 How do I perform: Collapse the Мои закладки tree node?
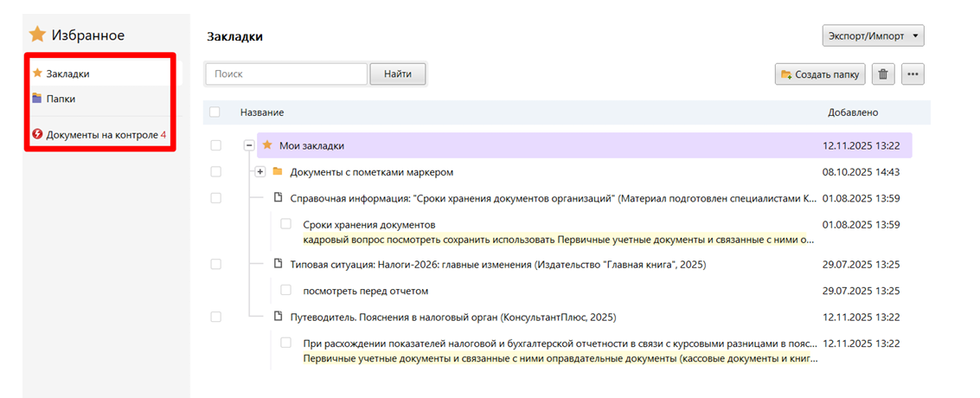coord(249,145)
